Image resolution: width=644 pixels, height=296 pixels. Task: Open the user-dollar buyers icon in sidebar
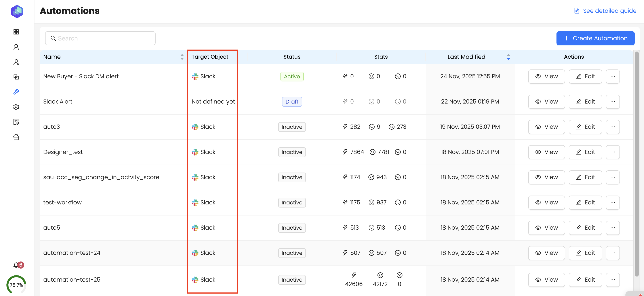pyautogui.click(x=16, y=62)
